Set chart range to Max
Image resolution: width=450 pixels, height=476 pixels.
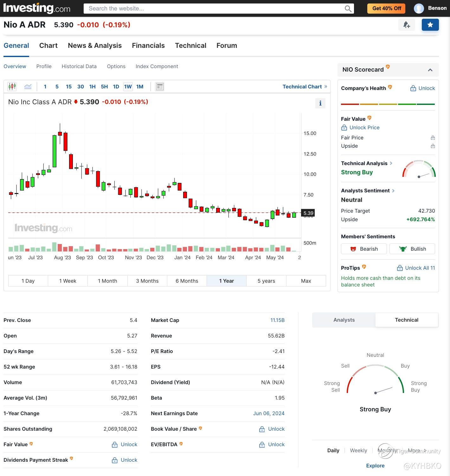point(306,281)
